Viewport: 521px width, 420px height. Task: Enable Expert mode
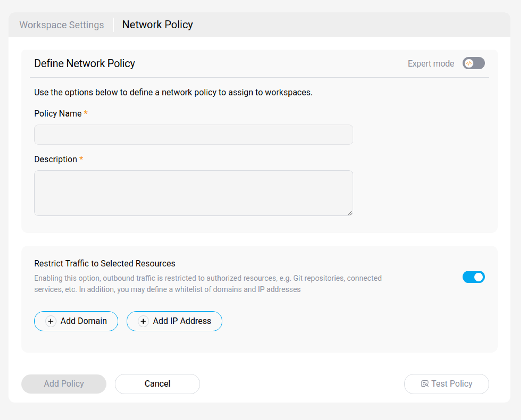point(474,63)
